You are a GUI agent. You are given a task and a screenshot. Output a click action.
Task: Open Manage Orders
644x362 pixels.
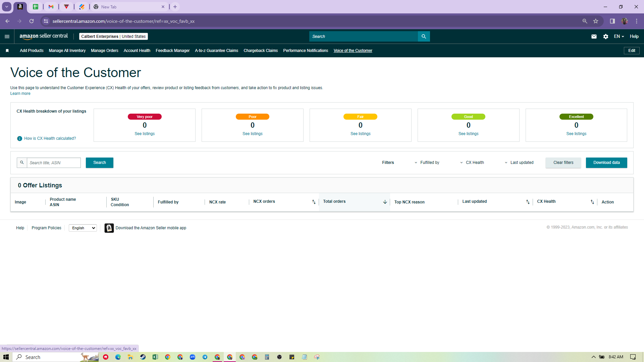[105, 51]
